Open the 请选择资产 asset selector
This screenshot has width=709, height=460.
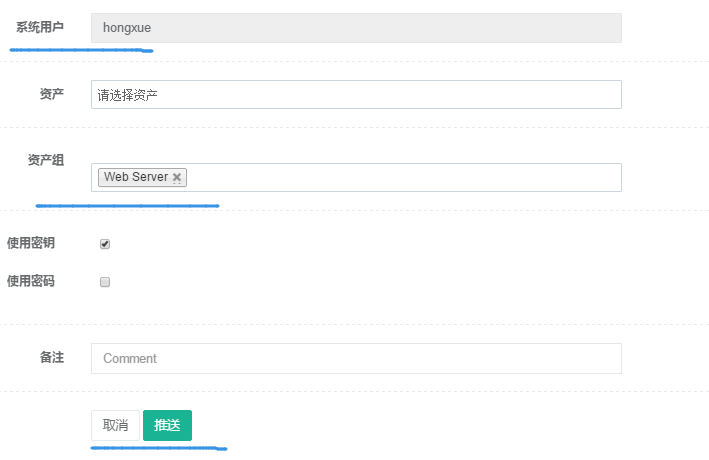point(355,95)
